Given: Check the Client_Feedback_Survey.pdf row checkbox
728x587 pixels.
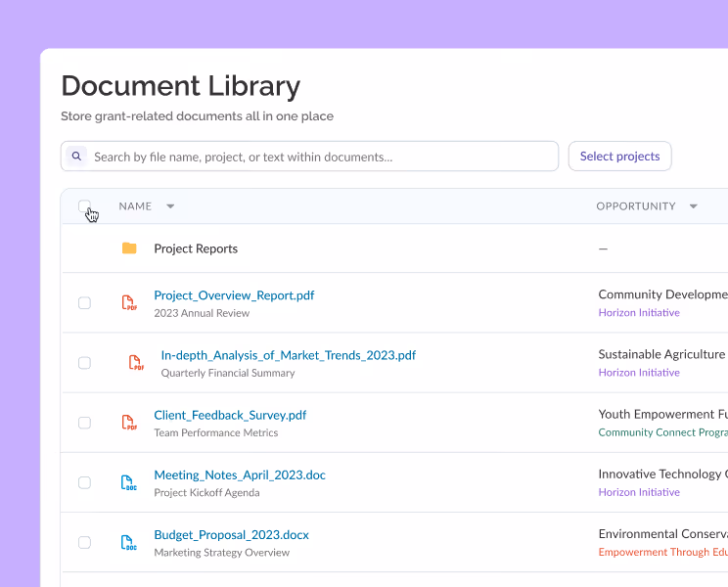Looking at the screenshot, I should pos(84,423).
